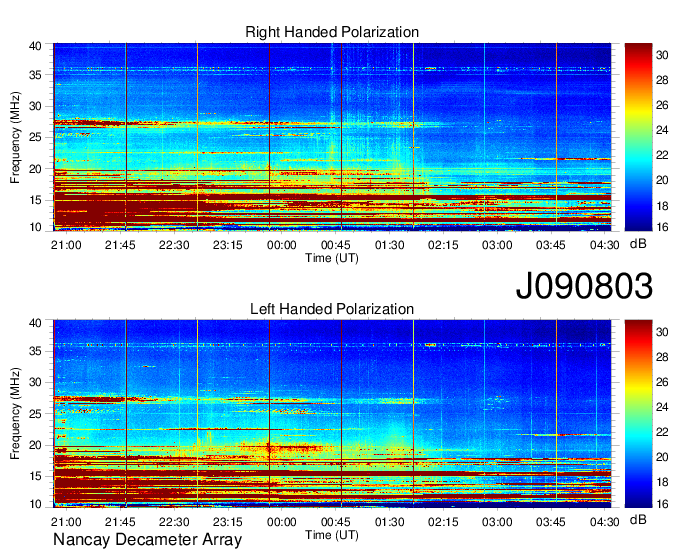Click the Left Handed plot's color bar
The height and width of the screenshot is (552, 680).
coord(638,414)
